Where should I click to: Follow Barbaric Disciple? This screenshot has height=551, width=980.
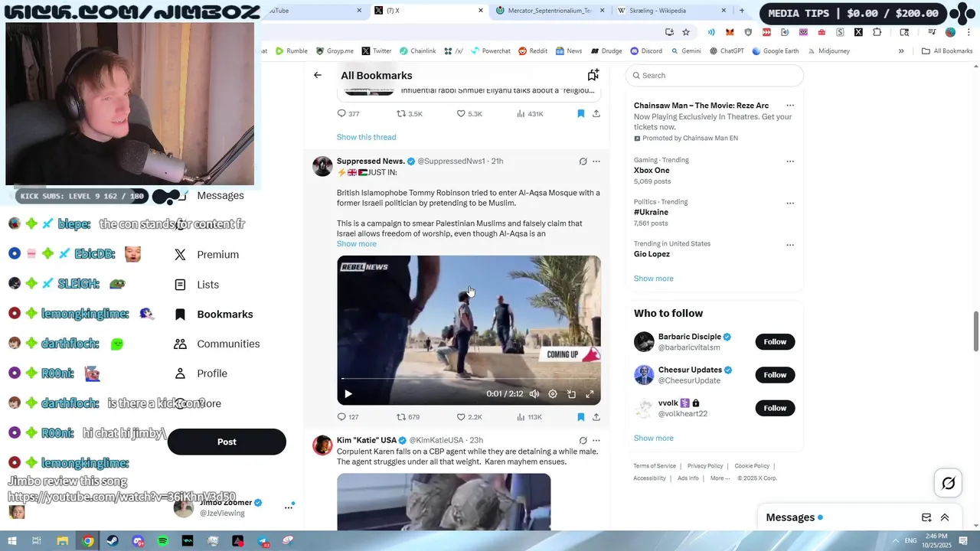[775, 341]
